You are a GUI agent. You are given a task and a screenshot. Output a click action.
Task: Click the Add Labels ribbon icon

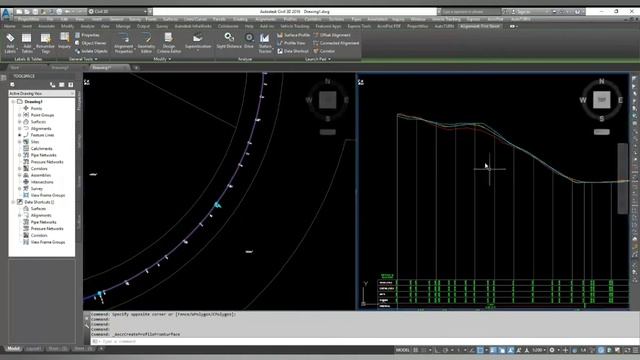(x=10, y=43)
